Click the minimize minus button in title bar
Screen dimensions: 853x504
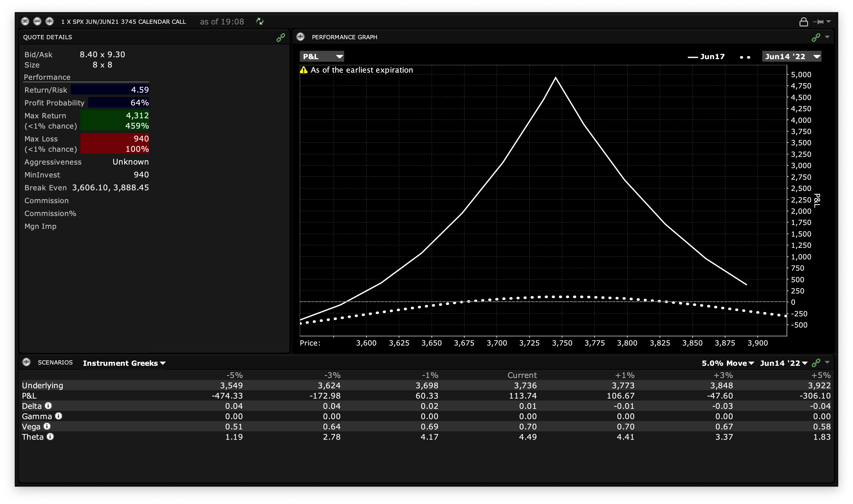(37, 22)
